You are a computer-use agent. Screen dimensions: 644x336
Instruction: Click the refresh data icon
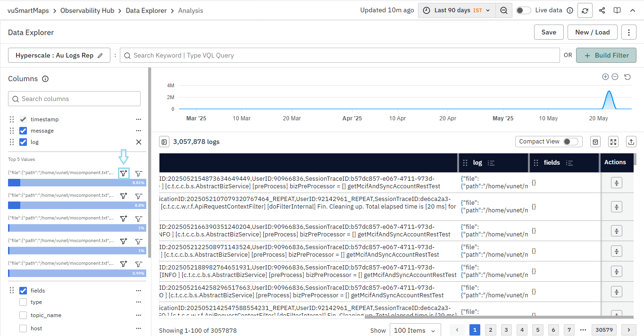[585, 10]
